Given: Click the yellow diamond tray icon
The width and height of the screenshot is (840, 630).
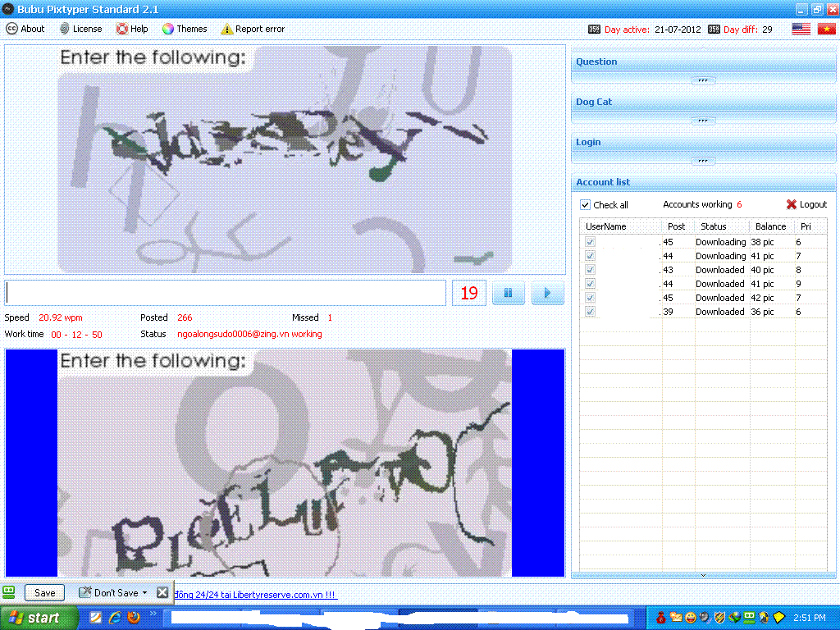Looking at the screenshot, I should [779, 618].
